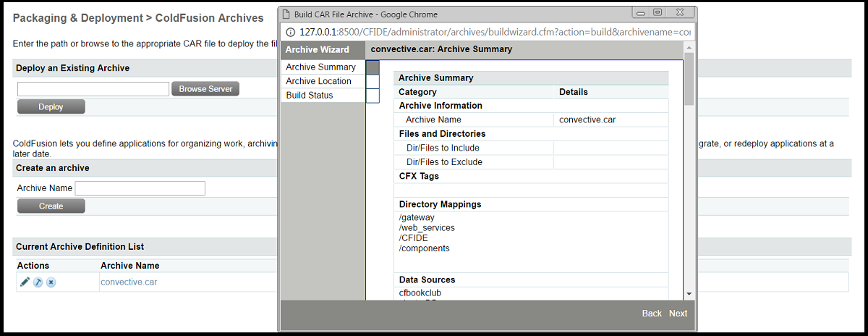
Task: Open the convective.car archive link
Action: pos(129,282)
